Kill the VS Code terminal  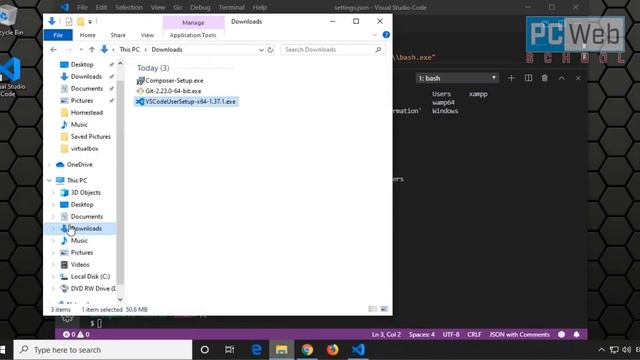(x=544, y=78)
